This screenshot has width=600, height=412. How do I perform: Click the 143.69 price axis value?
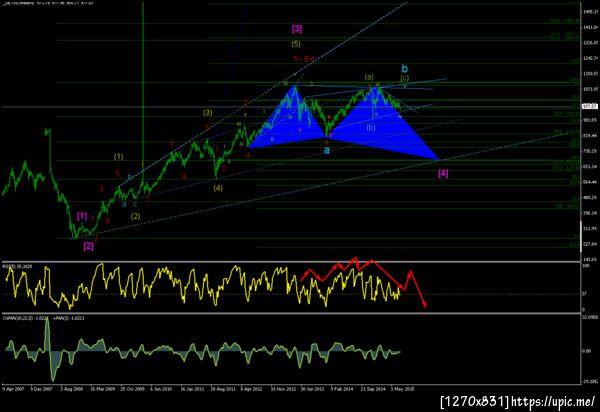(x=591, y=260)
